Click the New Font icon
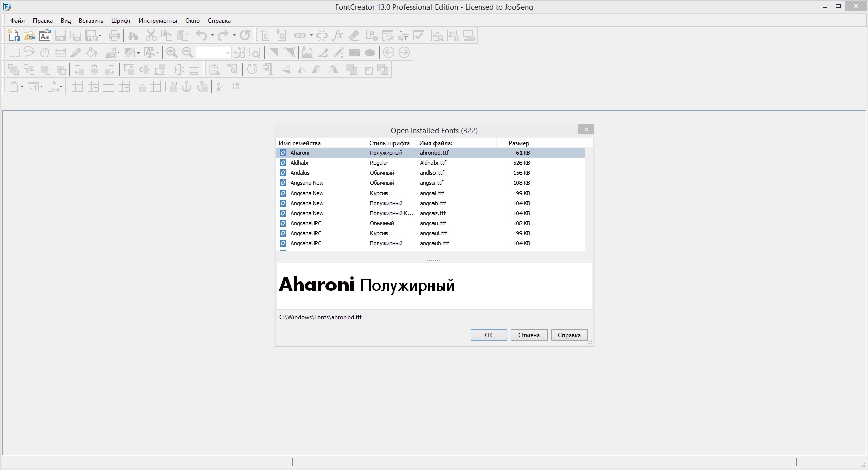 coord(14,35)
